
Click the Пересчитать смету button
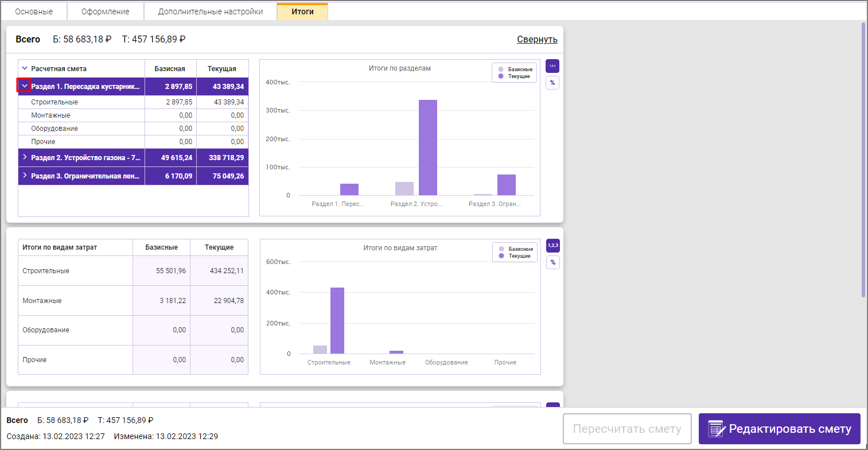click(x=626, y=429)
